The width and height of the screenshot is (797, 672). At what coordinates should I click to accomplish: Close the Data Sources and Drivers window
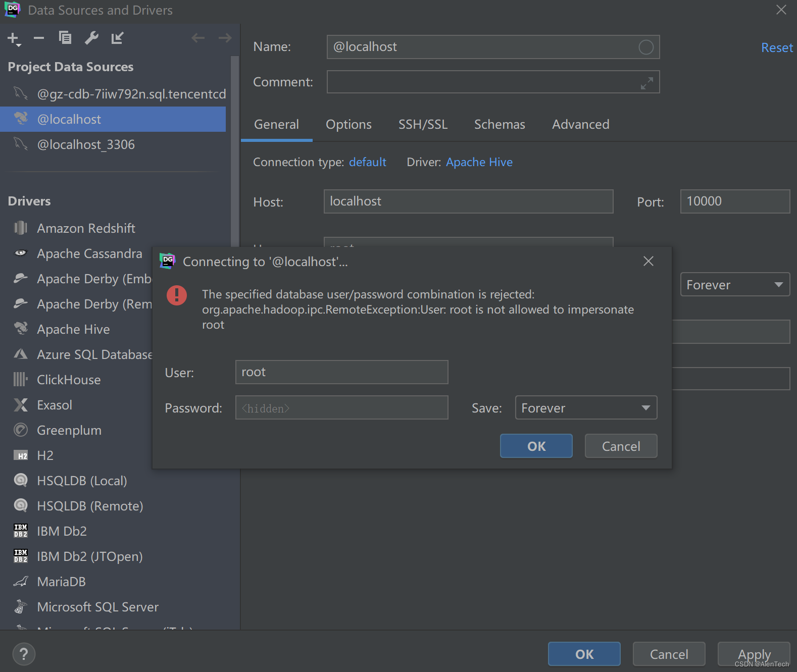pos(781,10)
